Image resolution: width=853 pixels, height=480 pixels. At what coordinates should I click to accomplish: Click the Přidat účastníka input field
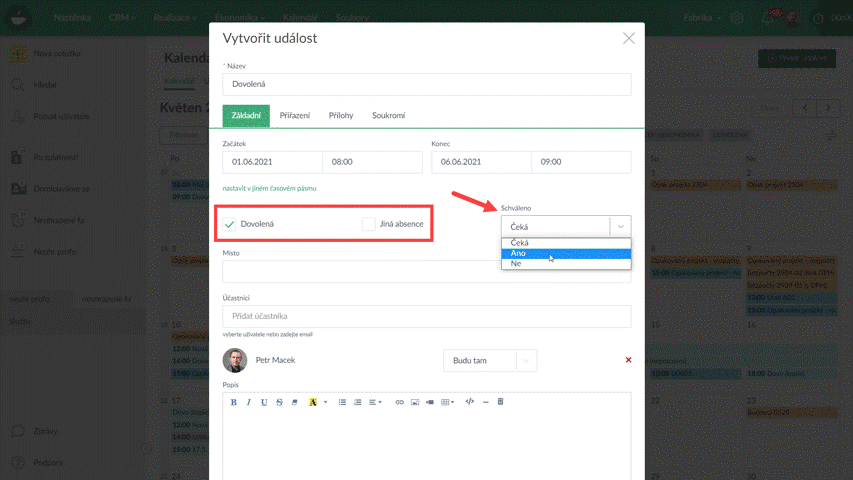[x=427, y=316]
